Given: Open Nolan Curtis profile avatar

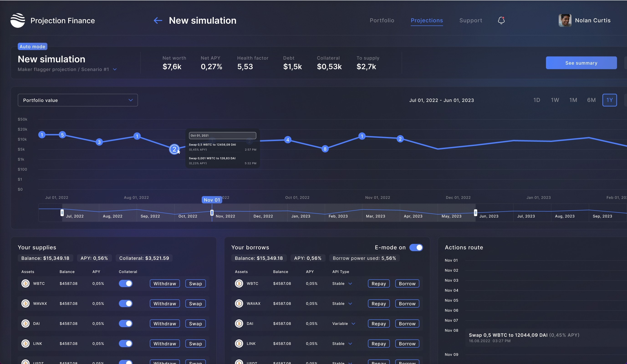Looking at the screenshot, I should point(565,20).
